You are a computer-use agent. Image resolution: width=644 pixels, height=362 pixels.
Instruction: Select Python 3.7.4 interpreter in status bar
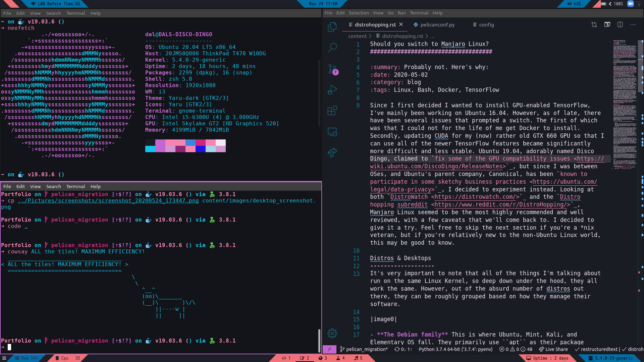[455, 349]
